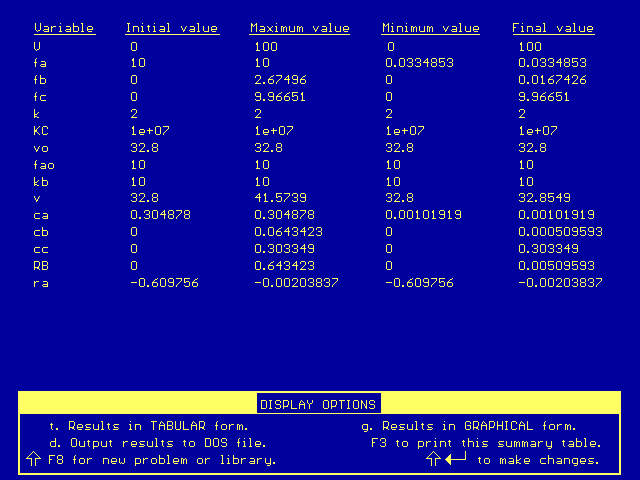Image resolution: width=640 pixels, height=480 pixels.
Task: Click 'F3 to print this summary table'
Action: [x=485, y=442]
